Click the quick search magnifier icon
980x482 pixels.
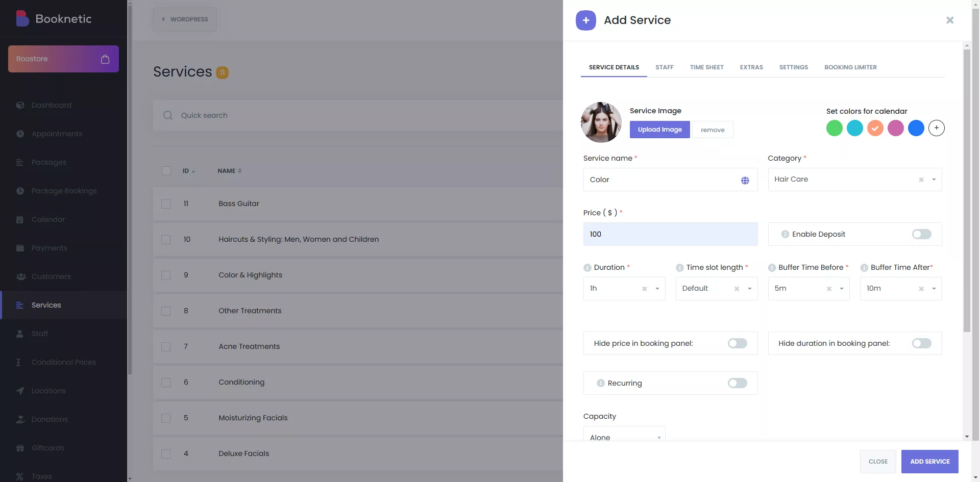(168, 115)
